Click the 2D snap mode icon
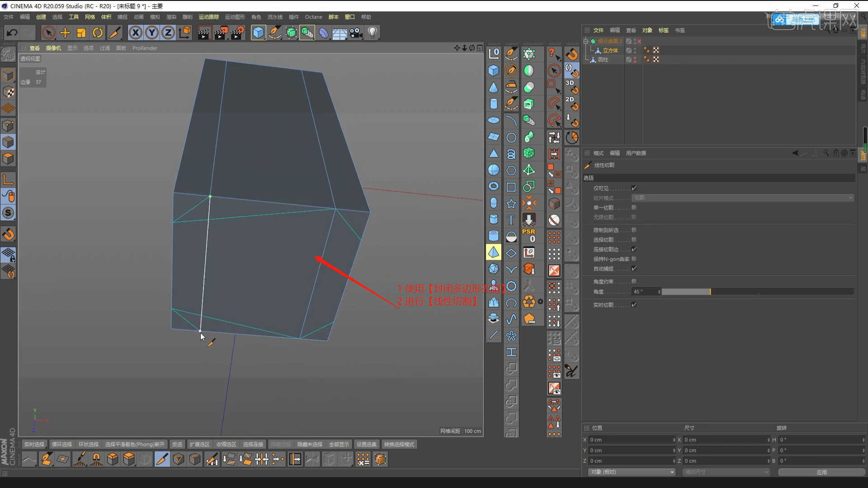 (x=571, y=103)
